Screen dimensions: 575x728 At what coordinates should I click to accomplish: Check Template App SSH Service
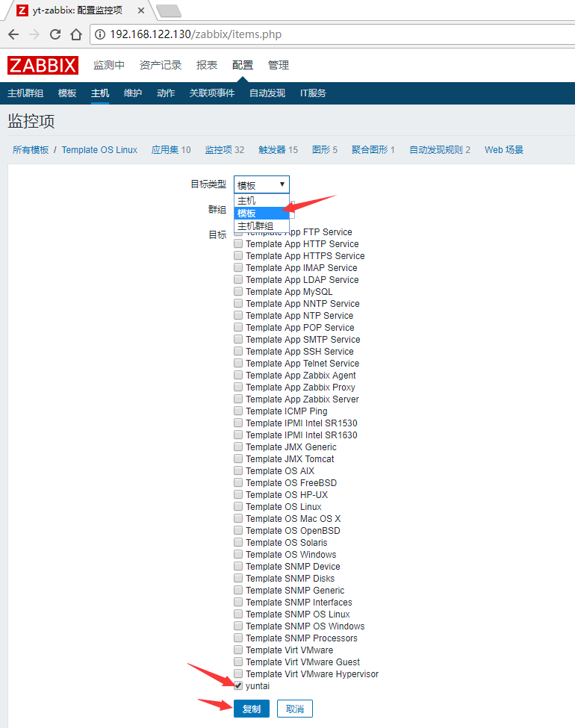[238, 351]
